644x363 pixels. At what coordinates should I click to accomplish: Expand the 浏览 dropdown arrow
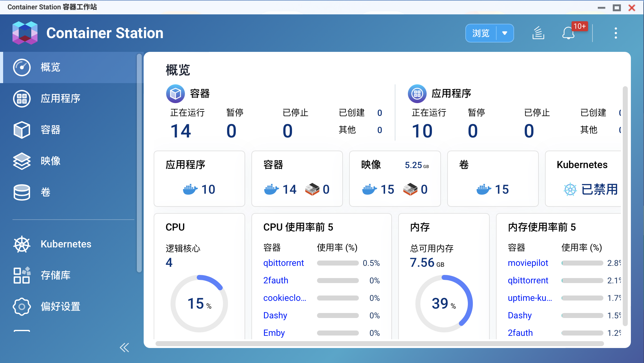[x=505, y=33]
